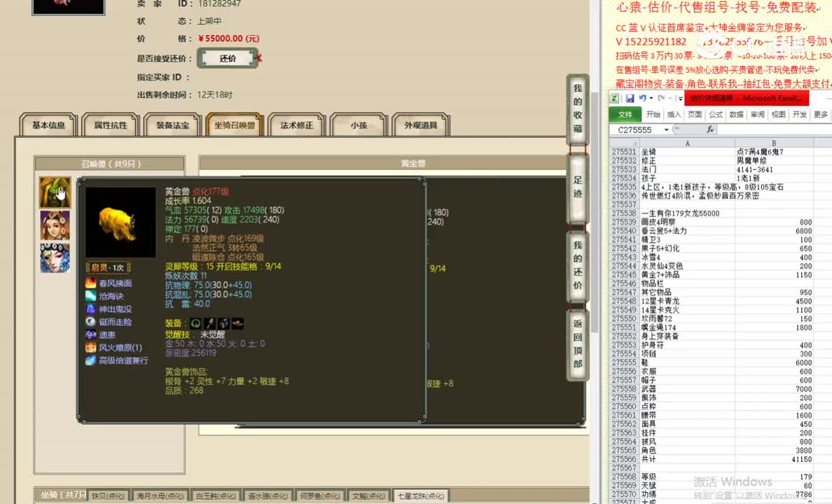The height and width of the screenshot is (504, 832).
Task: Expand the Name Box dropdown beside C275555
Action: tap(667, 129)
